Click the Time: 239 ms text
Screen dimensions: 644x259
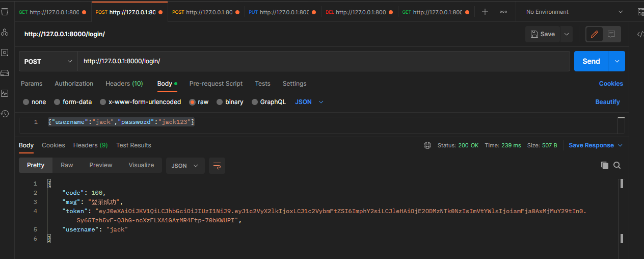[x=503, y=145]
